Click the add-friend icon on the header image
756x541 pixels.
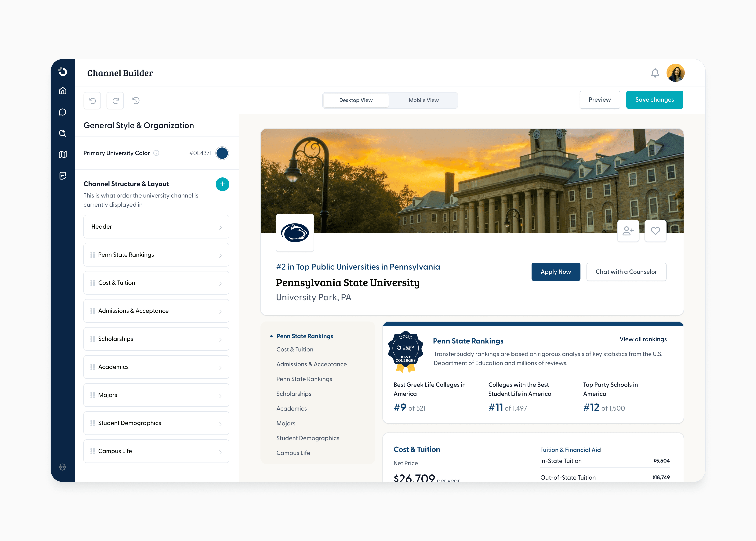pyautogui.click(x=628, y=231)
